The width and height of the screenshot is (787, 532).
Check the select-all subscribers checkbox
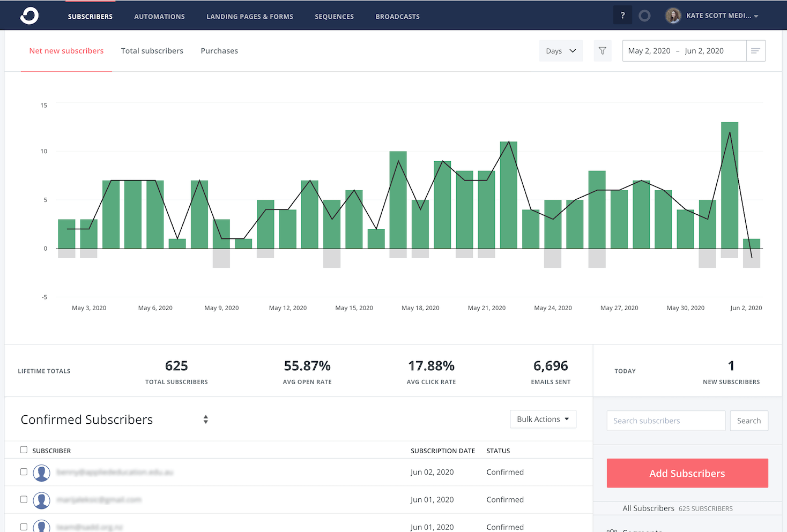pos(24,449)
